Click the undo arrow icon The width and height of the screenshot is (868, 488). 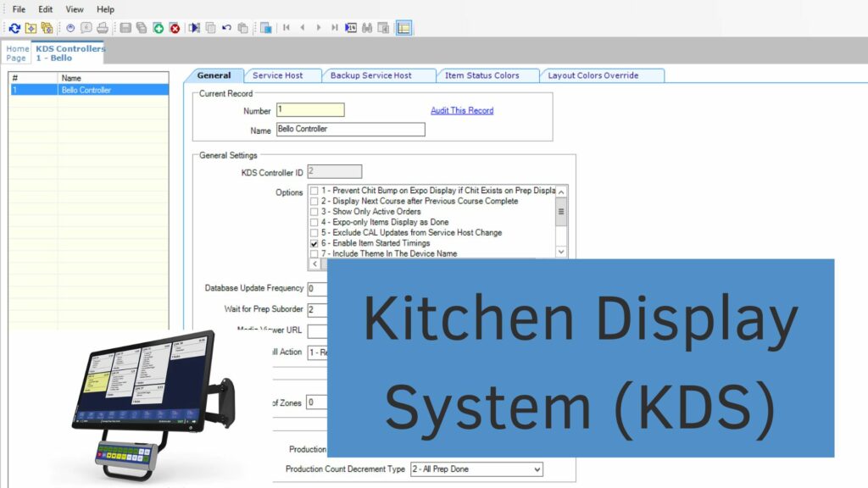226,28
